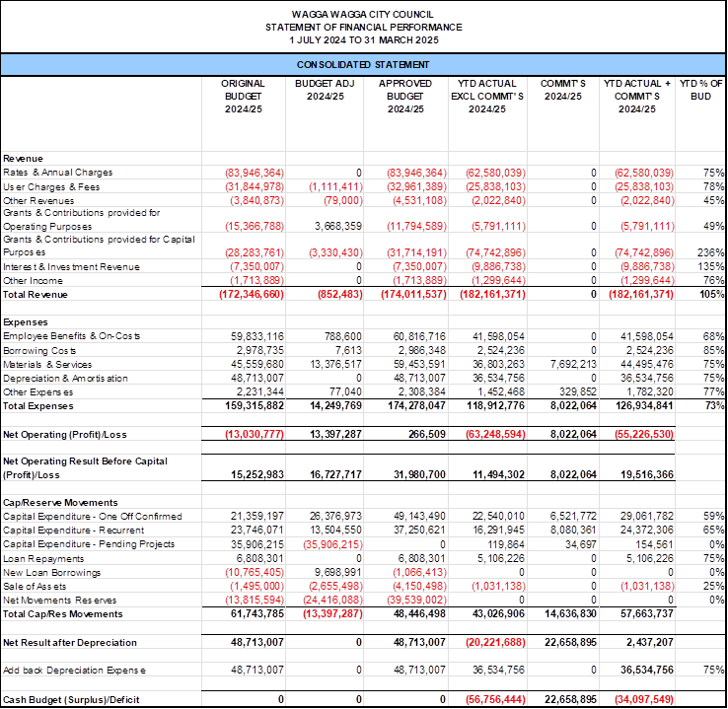
Task: Click original budget value (172,346,660)
Action: pos(252,295)
